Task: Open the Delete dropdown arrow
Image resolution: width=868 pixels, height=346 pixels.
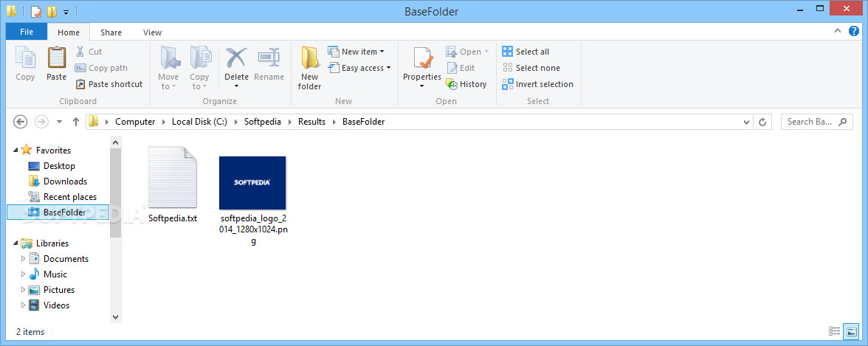Action: (x=236, y=86)
